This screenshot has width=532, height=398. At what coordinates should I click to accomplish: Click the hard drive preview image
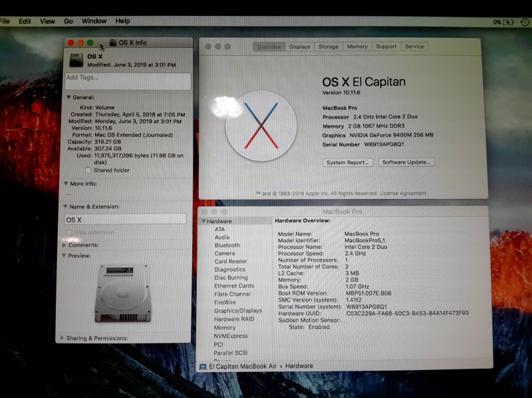123,293
